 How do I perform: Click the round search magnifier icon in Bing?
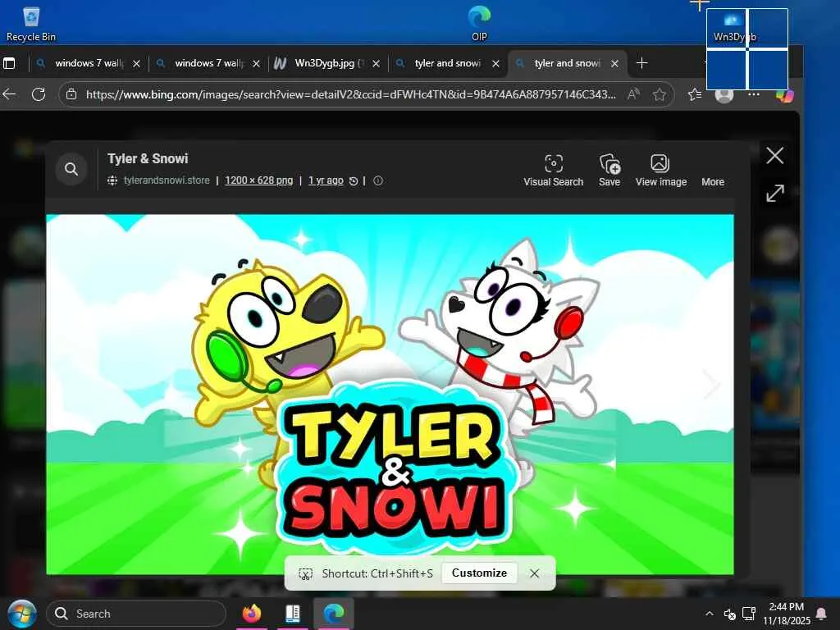pyautogui.click(x=71, y=169)
